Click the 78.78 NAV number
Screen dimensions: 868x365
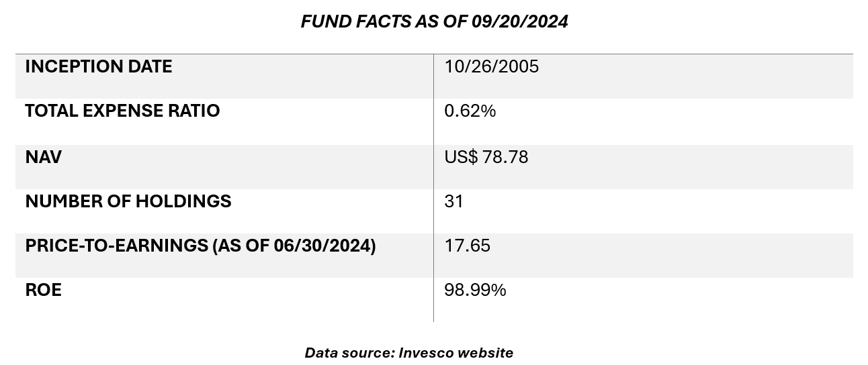(x=505, y=157)
